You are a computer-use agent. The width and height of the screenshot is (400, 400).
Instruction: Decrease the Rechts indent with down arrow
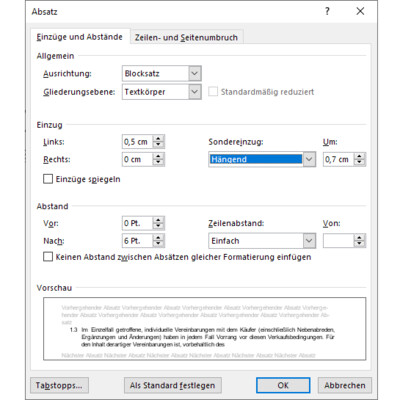point(158,163)
